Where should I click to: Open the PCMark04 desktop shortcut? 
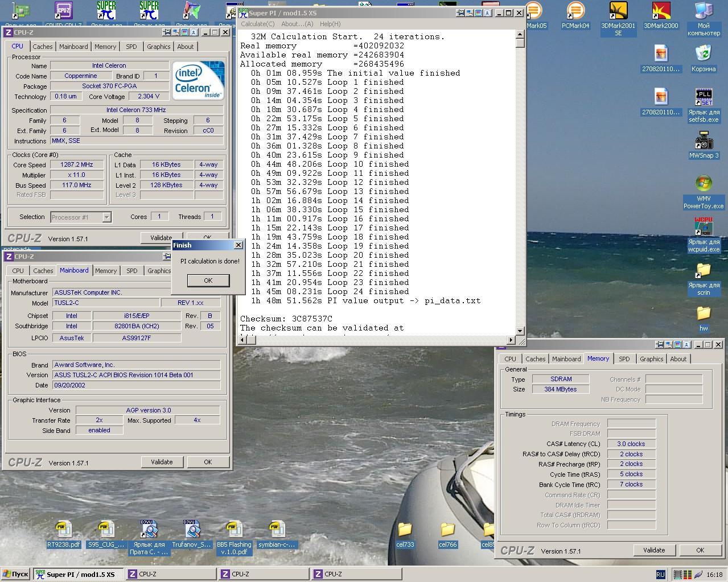pyautogui.click(x=575, y=15)
